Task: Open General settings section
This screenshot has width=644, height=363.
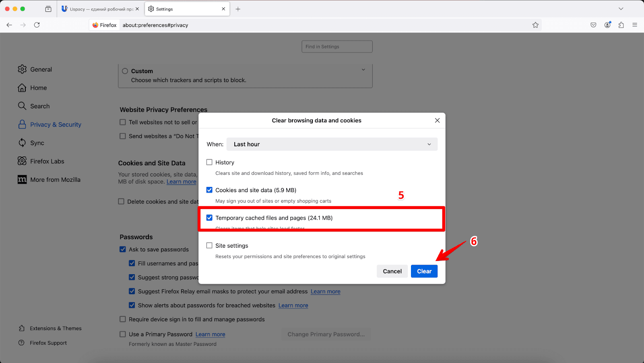Action: point(41,70)
